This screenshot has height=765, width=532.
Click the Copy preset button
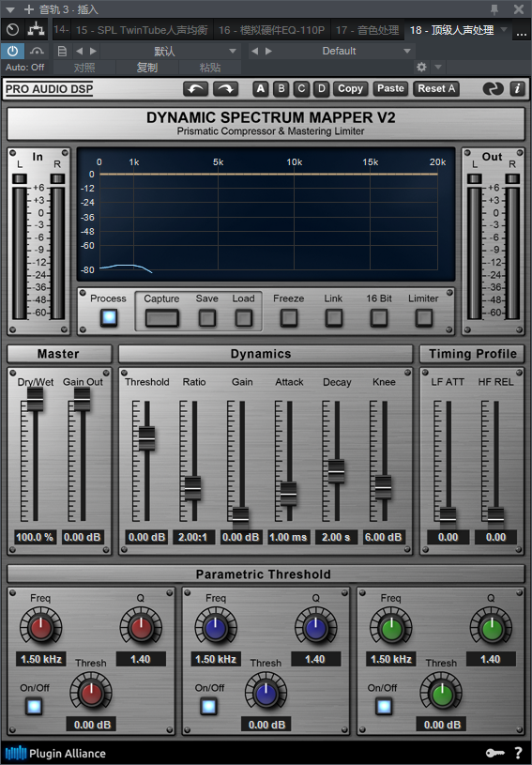351,89
